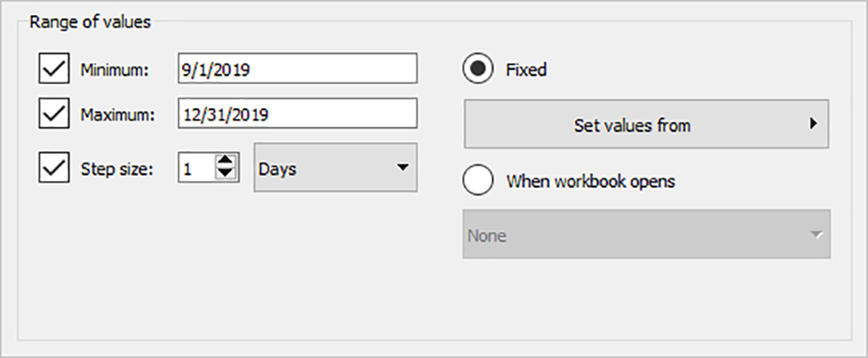Click the Maximum label text
Image resolution: width=868 pixels, height=358 pixels.
[117, 115]
